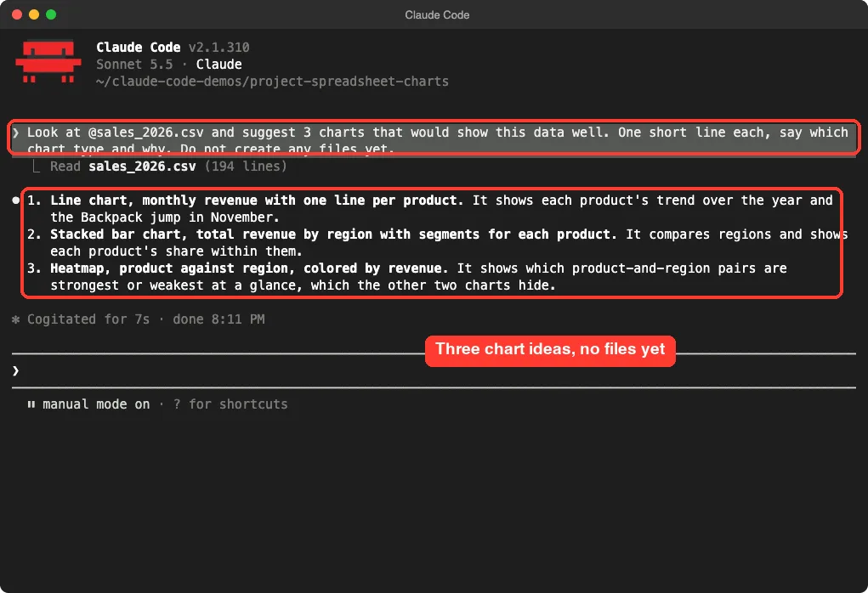Viewport: 868px width, 593px height.
Task: Maximize the window with the green button
Action: point(51,15)
